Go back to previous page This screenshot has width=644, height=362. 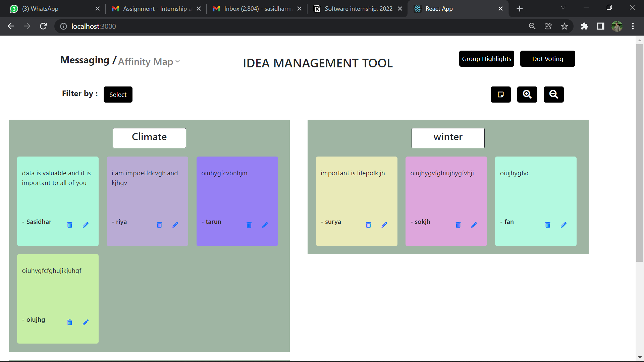(11, 26)
